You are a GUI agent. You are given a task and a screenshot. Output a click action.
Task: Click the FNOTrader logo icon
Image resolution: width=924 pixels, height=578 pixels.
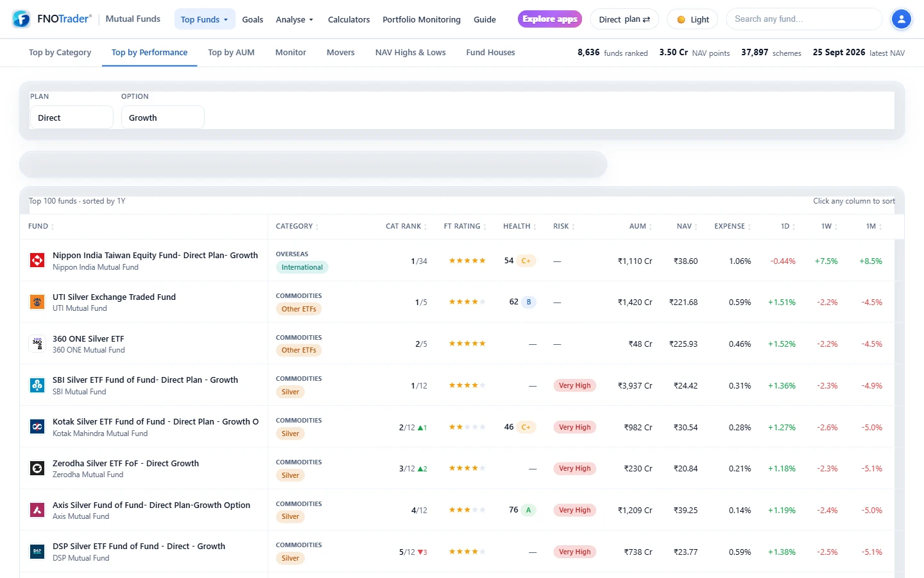pos(21,19)
